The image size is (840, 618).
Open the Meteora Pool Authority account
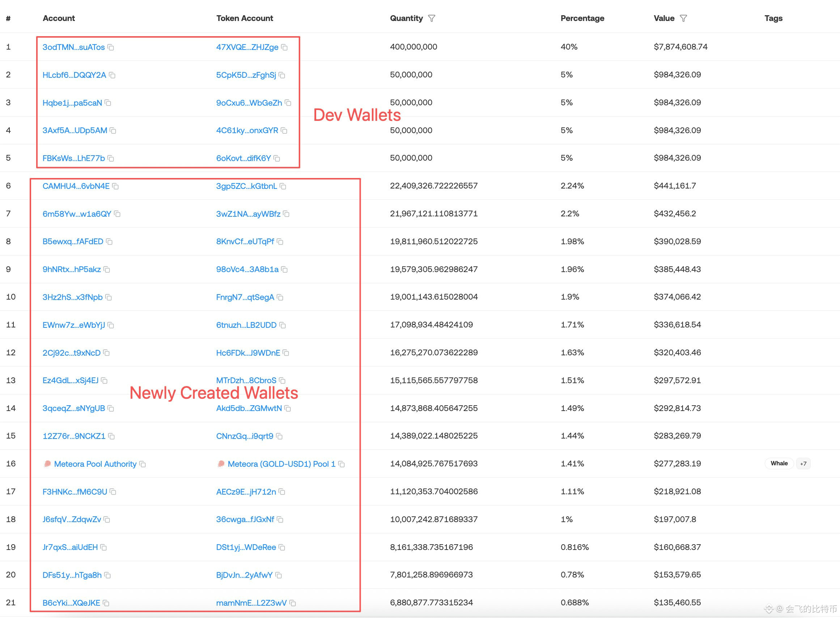click(x=96, y=464)
